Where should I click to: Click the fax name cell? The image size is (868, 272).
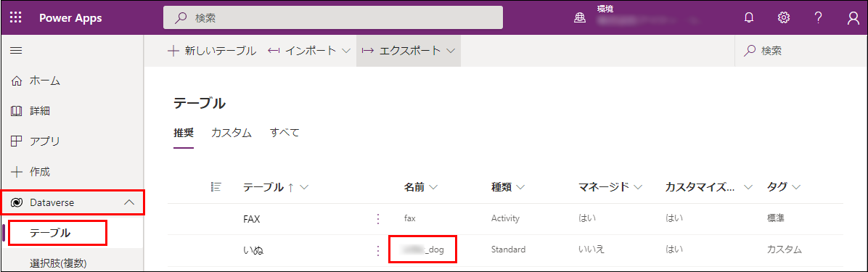[409, 218]
